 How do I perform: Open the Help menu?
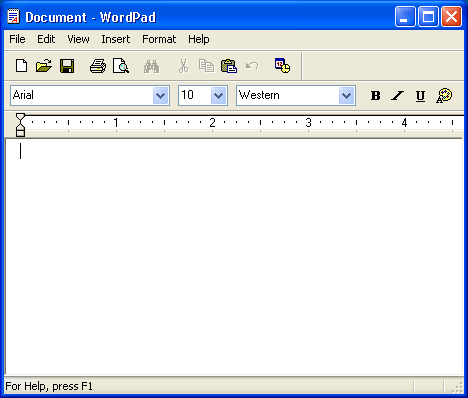point(199,39)
